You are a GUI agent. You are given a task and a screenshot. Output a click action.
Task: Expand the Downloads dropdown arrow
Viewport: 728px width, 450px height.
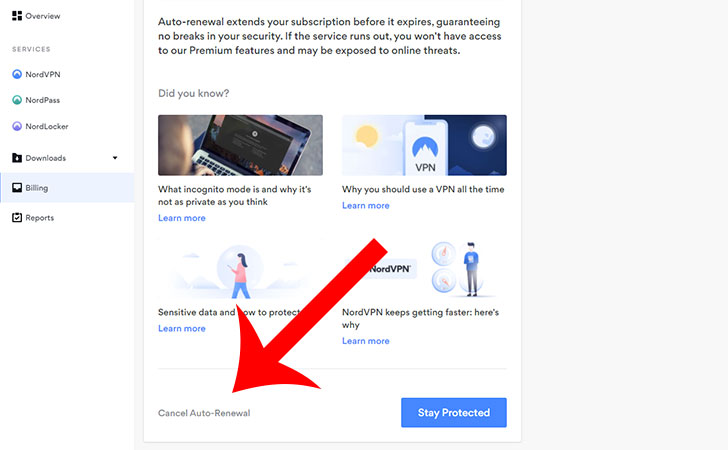click(x=115, y=158)
